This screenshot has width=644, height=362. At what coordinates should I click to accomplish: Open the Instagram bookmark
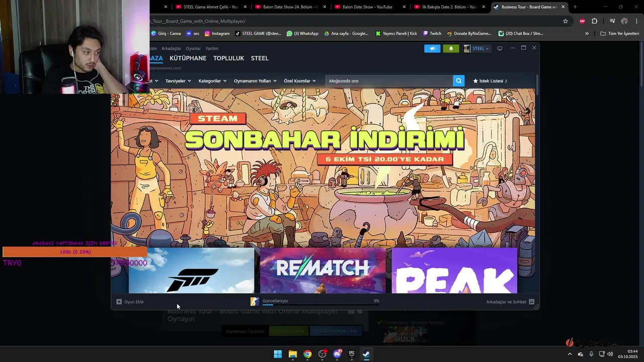click(217, 34)
